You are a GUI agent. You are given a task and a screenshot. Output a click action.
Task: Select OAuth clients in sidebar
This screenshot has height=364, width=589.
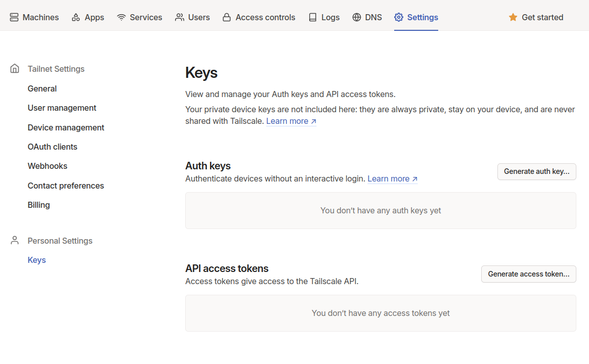pos(52,147)
